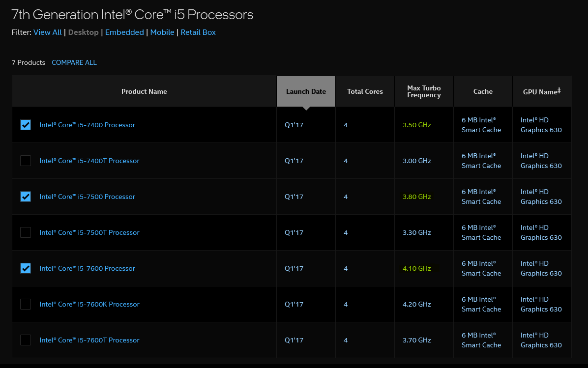Go to Intel Core i5-7500T Processor

(89, 232)
